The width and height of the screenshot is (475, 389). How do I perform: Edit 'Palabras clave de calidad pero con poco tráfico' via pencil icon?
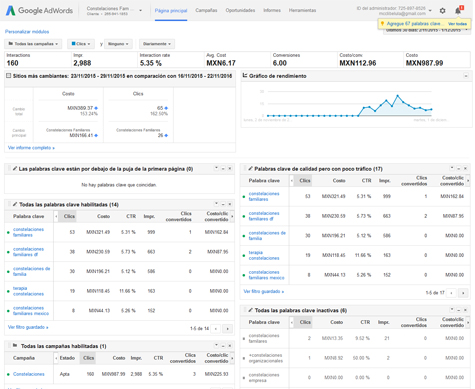pyautogui.click(x=251, y=169)
